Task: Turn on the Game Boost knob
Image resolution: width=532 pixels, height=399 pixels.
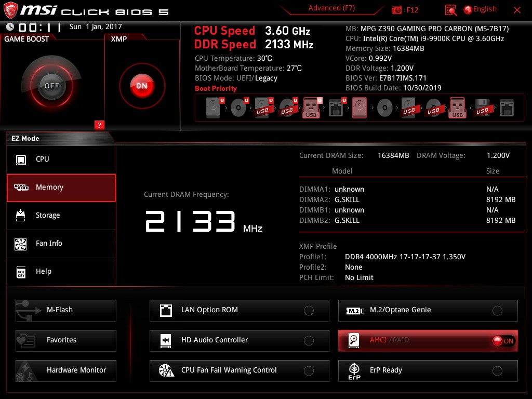Action: pyautogui.click(x=51, y=86)
